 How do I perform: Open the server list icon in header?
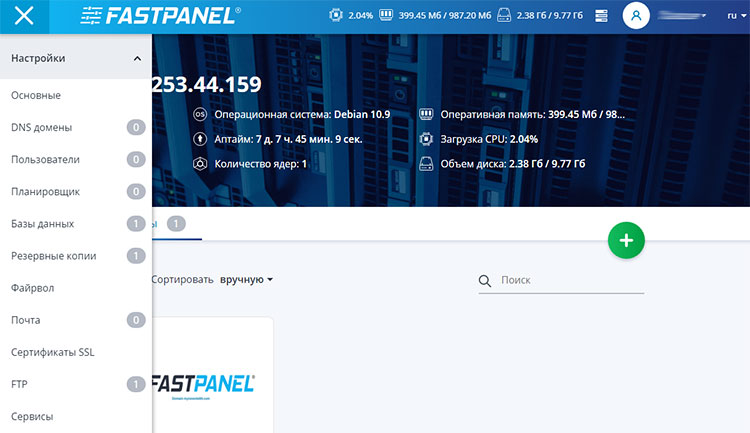click(601, 16)
